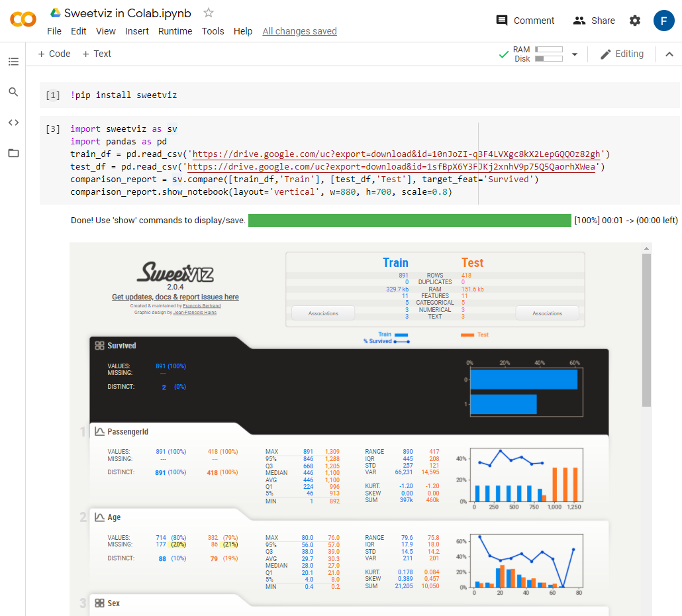The width and height of the screenshot is (682, 616).
Task: Open the runtime connection dropdown arrow
Action: tap(575, 54)
